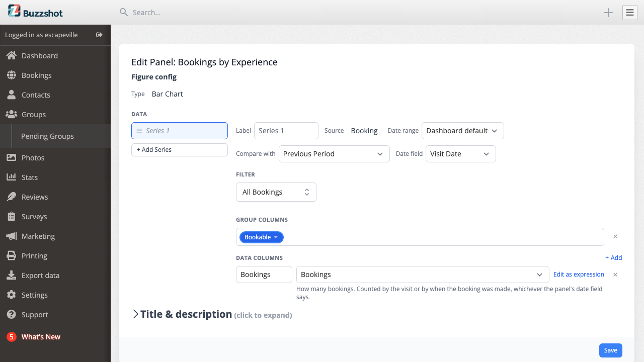The image size is (644, 362).
Task: Click the Save button
Action: (x=610, y=350)
